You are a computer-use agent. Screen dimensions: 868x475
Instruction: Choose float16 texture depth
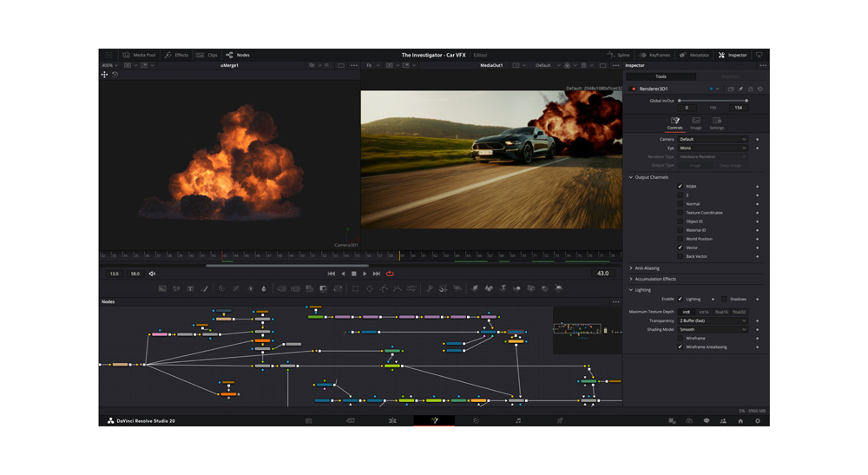click(x=721, y=312)
